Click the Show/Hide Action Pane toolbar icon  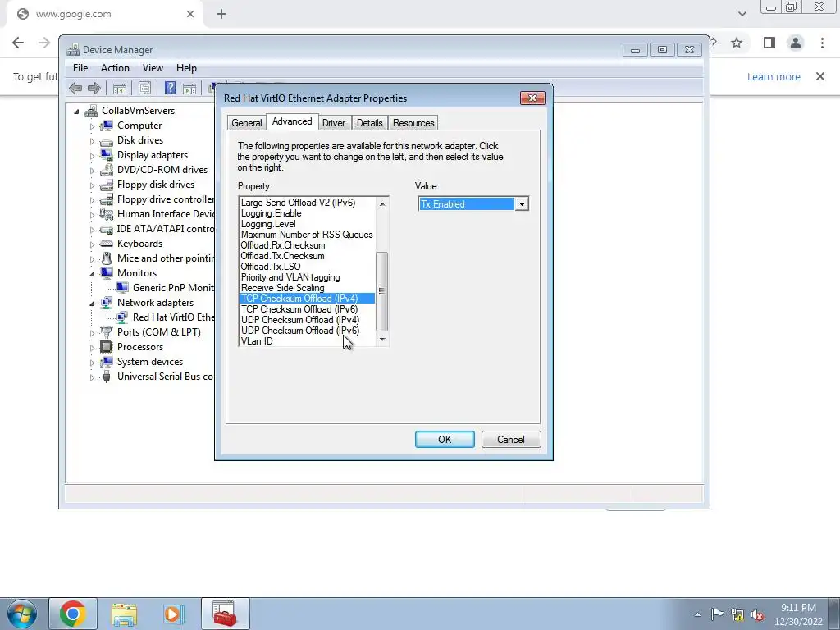click(x=189, y=88)
